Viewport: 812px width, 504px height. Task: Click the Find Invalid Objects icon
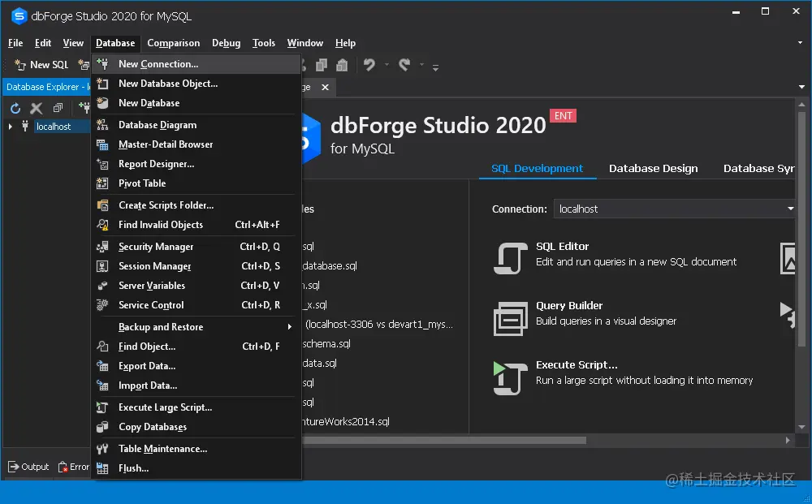pos(102,225)
